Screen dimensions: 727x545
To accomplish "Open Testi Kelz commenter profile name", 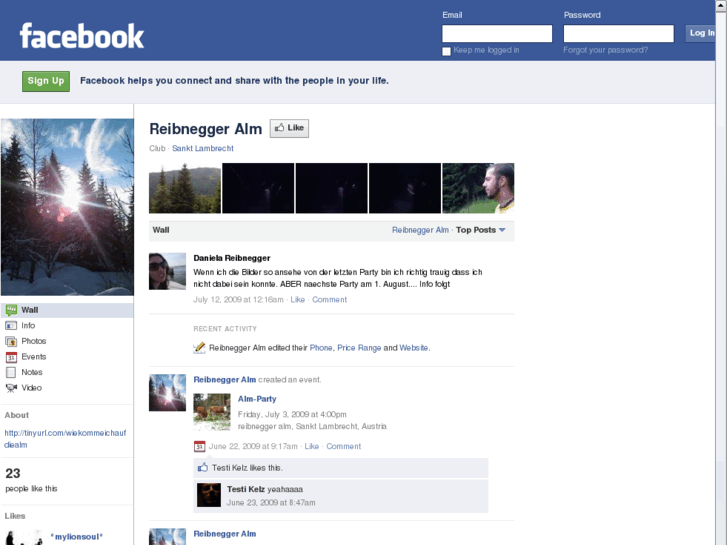I will point(246,489).
